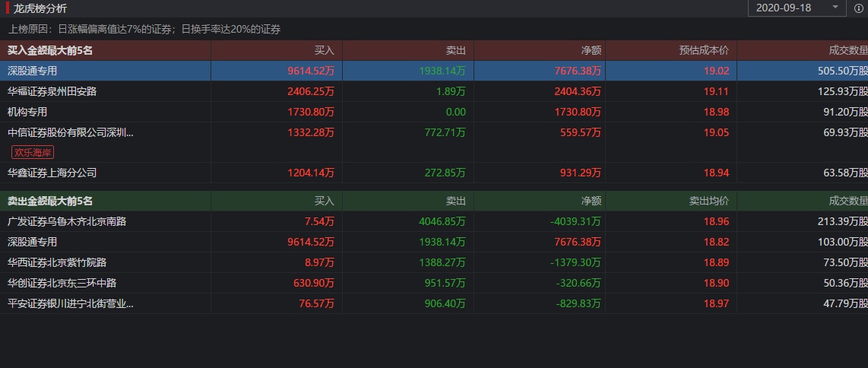Click the 559.57万 net amount cell
Image resolution: width=868 pixels, height=368 pixels.
pyautogui.click(x=580, y=132)
